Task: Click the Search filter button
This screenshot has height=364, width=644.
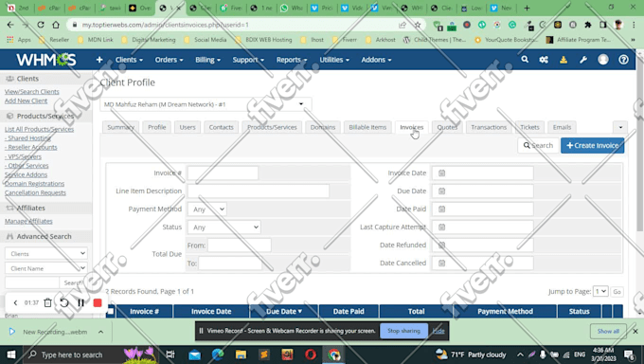Action: click(538, 146)
